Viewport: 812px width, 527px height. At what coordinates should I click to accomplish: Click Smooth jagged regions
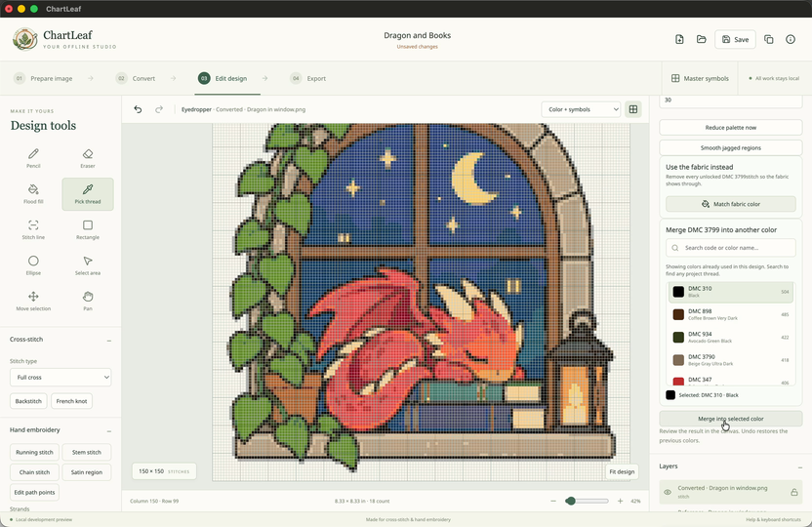[731, 147]
